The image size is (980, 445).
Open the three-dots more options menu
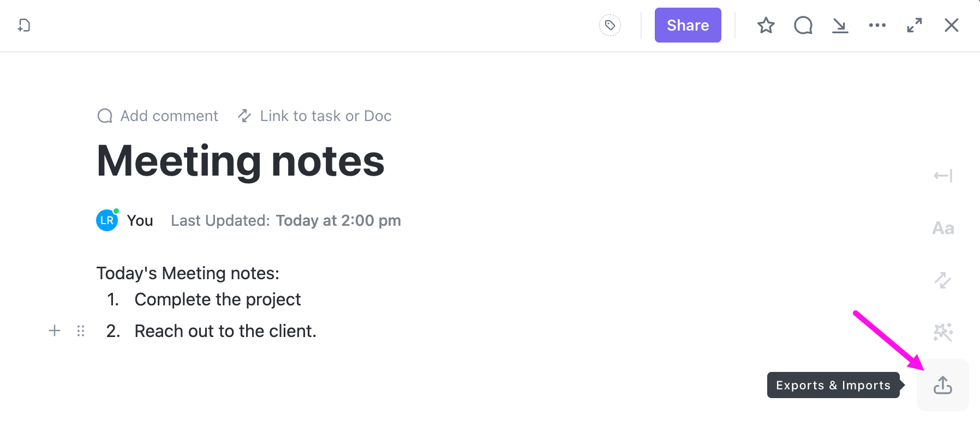[x=877, y=25]
